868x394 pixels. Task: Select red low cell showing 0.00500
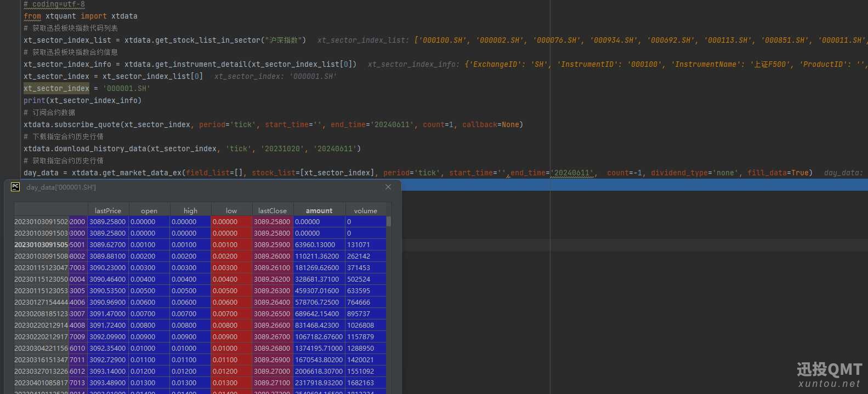(x=225, y=291)
